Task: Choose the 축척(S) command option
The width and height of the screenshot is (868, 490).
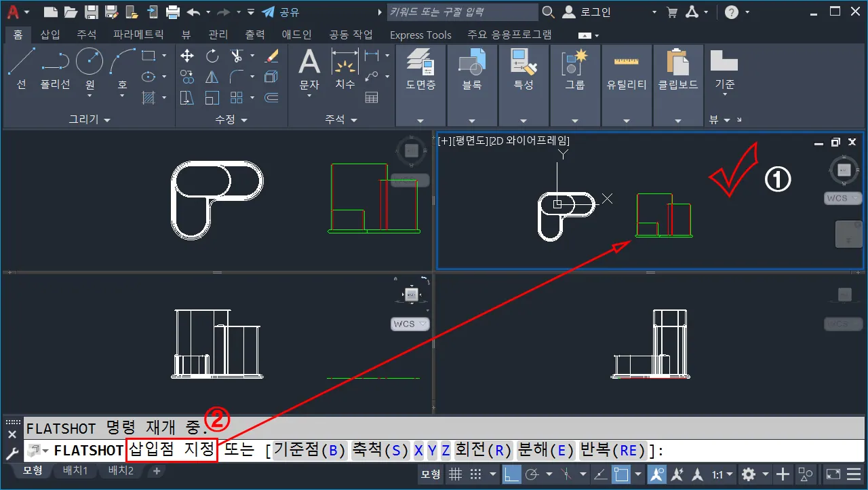Action: [380, 451]
